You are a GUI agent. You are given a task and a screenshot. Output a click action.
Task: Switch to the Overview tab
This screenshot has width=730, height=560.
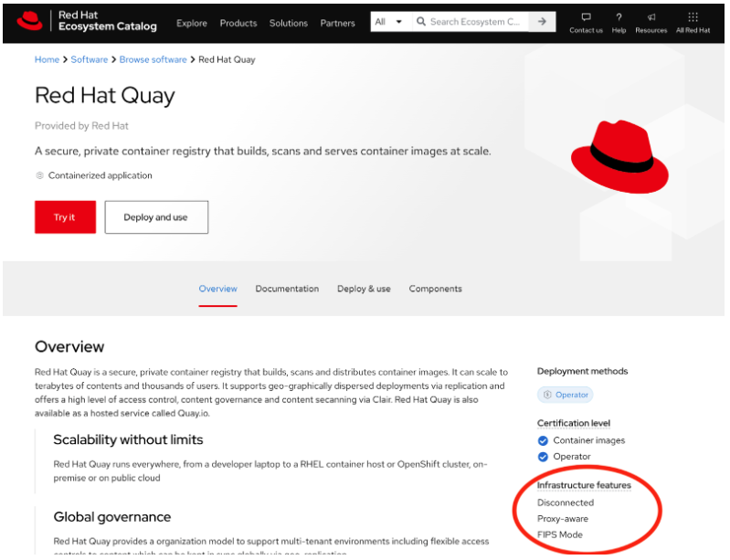click(217, 289)
